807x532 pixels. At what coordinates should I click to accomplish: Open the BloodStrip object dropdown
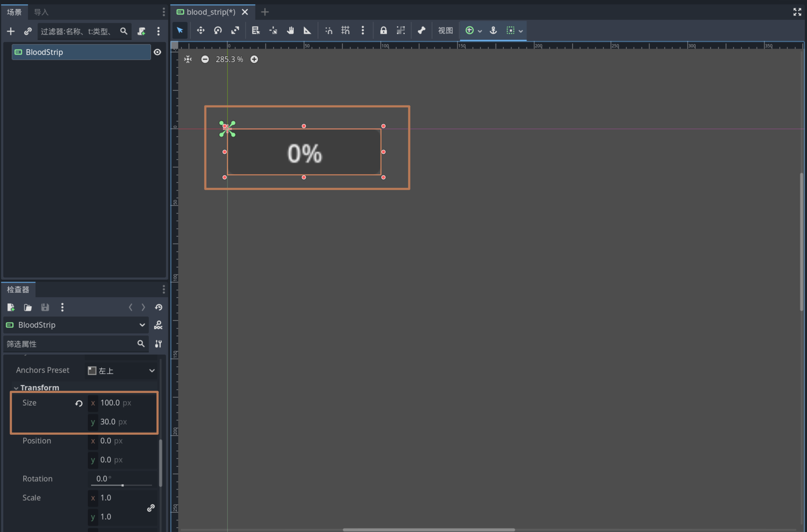point(76,325)
